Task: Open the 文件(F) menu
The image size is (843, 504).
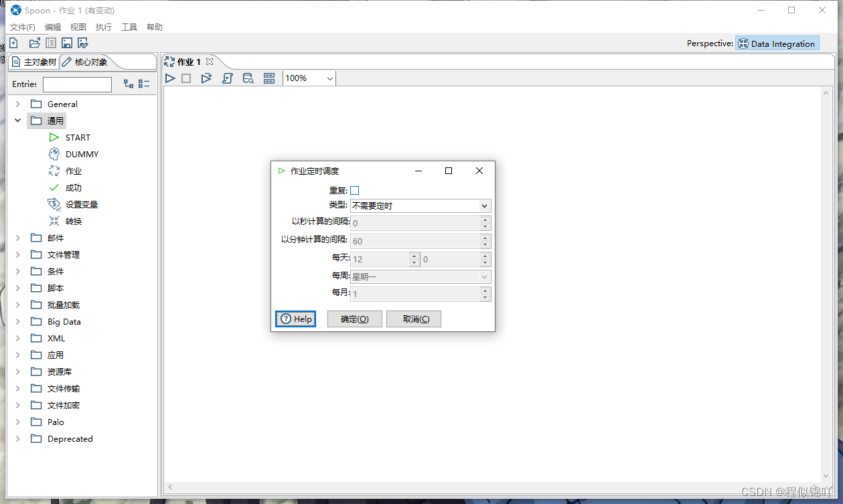Action: click(x=23, y=27)
